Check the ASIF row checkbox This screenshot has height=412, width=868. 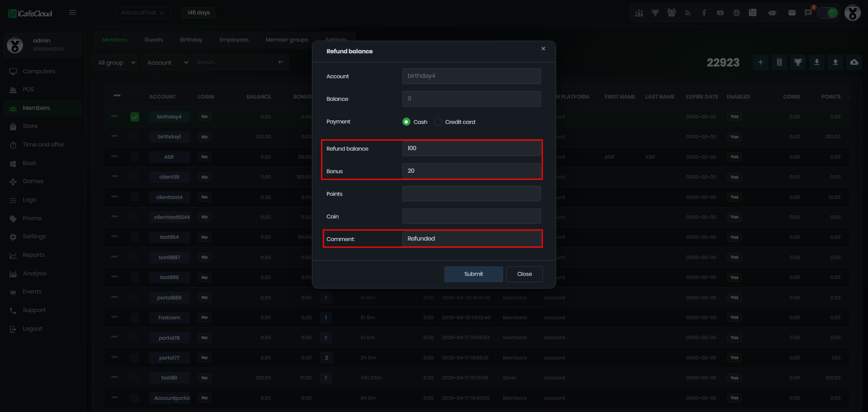135,157
